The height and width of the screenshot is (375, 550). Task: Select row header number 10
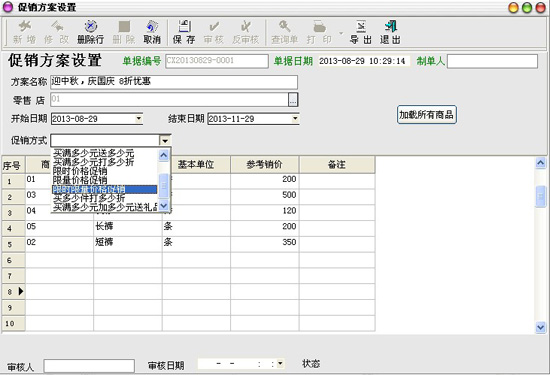[13, 323]
